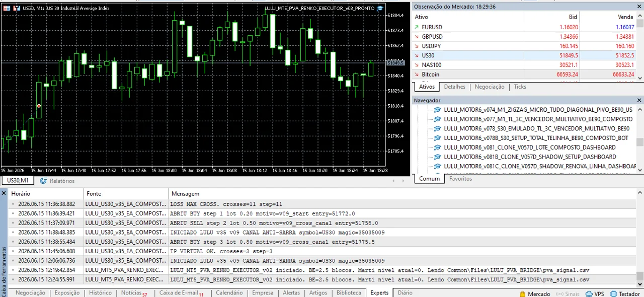The height and width of the screenshot is (297, 644).
Task: Click the trade entry marker on the chart
Action: [x=39, y=106]
